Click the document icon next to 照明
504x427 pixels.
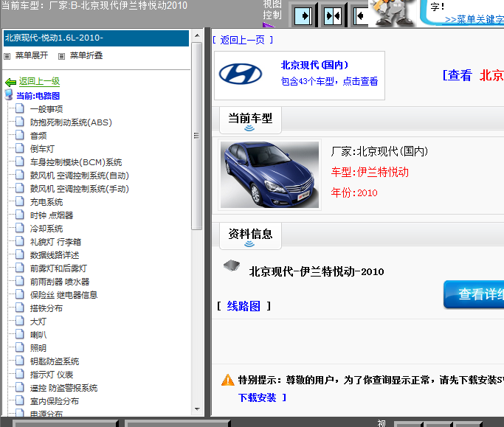(x=20, y=347)
